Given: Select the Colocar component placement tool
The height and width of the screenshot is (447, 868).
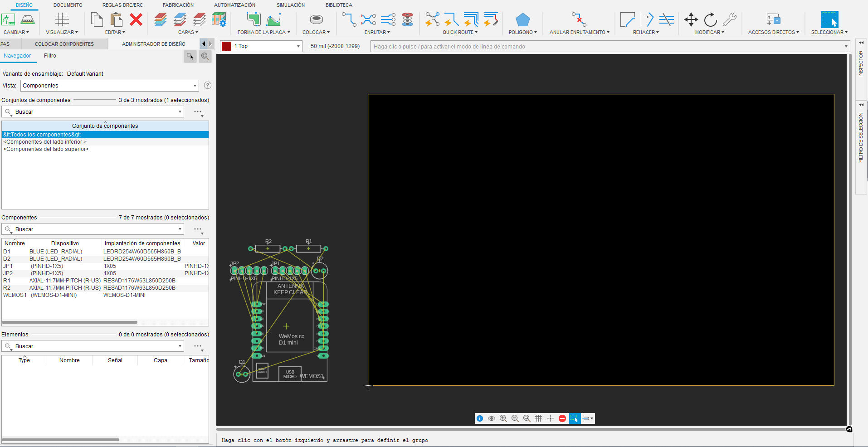Looking at the screenshot, I should point(316,19).
